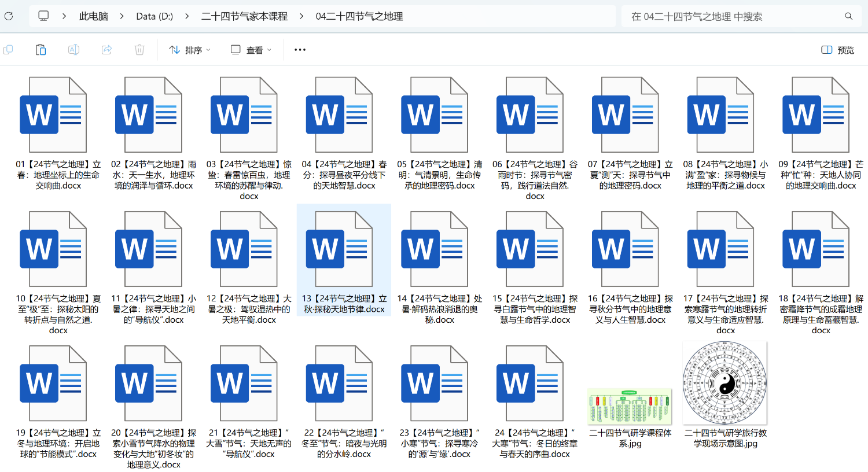The height and width of the screenshot is (472, 868).
Task: Click the refresh icon in address bar
Action: point(8,16)
